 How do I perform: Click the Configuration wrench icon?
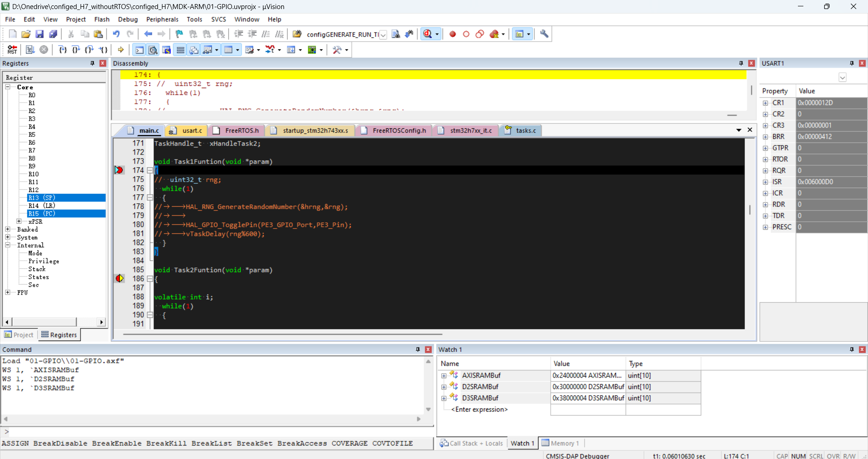point(544,34)
